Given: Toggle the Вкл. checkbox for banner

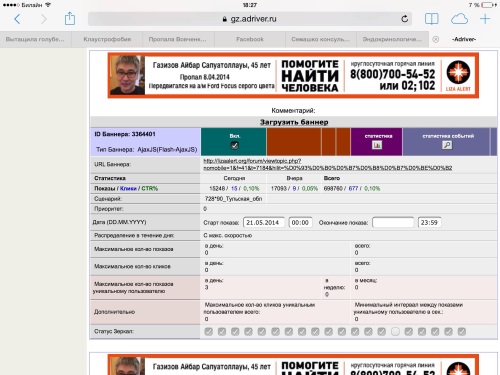Looking at the screenshot, I should [x=234, y=145].
